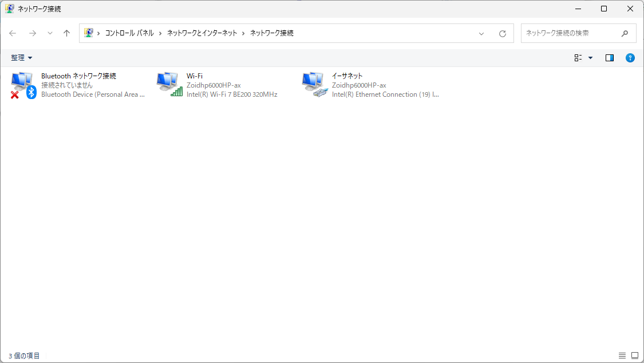The image size is (644, 363).
Task: Navigate to コントロール パネル breadcrumb
Action: click(129, 33)
